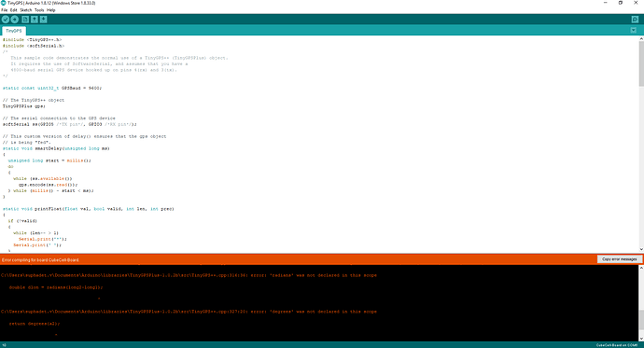
Task: Click the Arduino app icon in title bar
Action: [4, 3]
